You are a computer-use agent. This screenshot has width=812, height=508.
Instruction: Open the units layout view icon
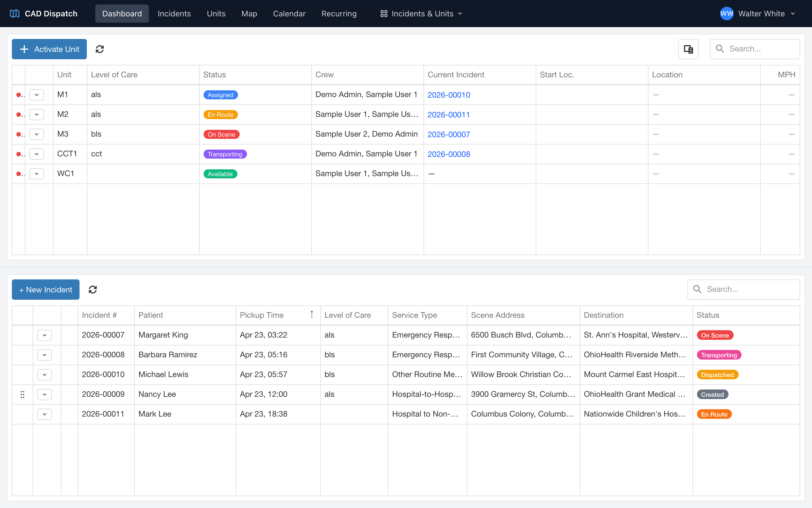pyautogui.click(x=688, y=49)
